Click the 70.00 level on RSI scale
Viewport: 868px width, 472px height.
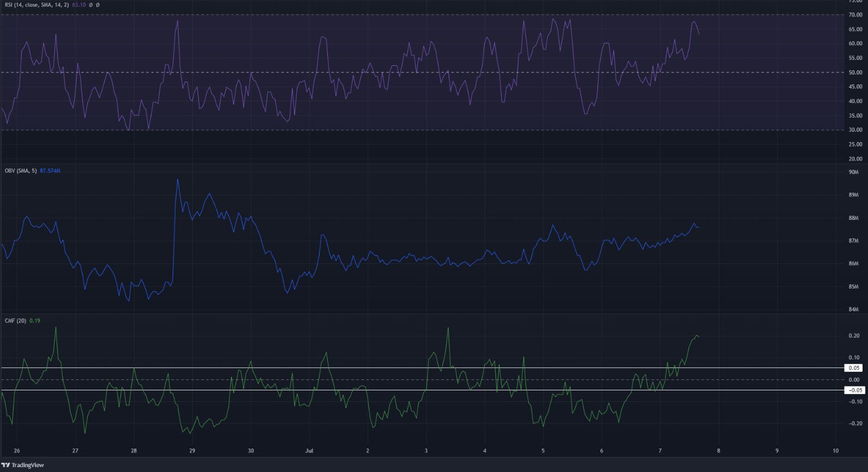pos(855,15)
